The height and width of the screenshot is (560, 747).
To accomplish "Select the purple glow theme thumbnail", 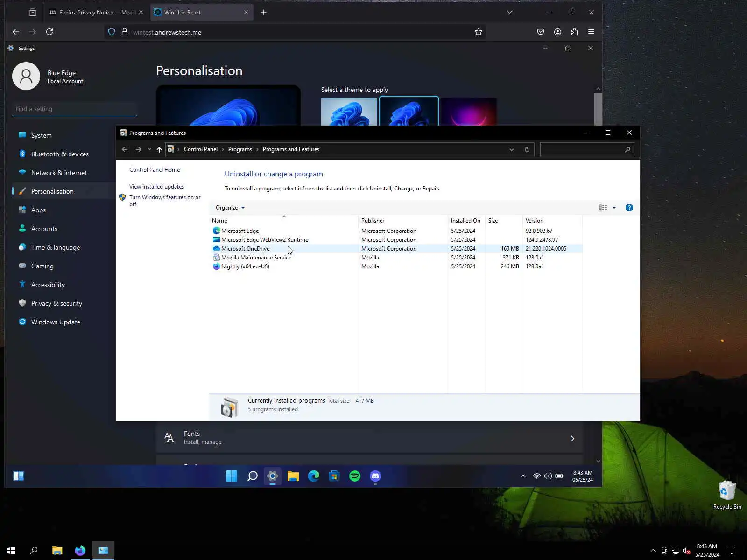I will 469,112.
